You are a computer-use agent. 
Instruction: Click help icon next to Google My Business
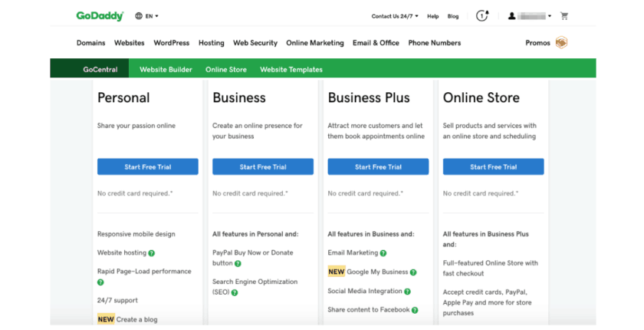(x=413, y=272)
